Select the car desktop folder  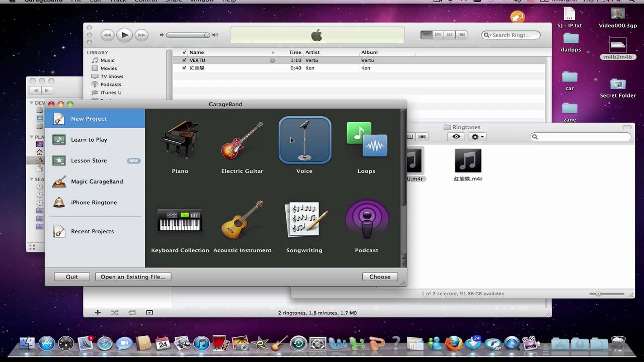[x=570, y=80]
